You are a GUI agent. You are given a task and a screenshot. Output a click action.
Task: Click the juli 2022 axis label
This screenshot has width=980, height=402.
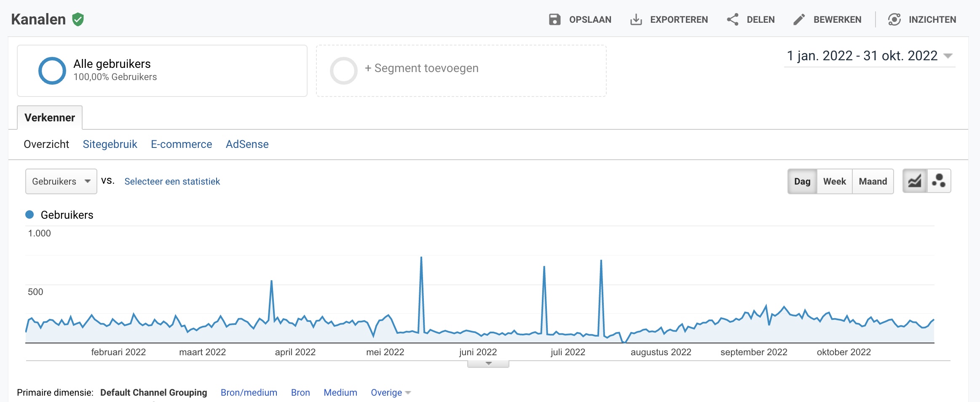point(568,352)
